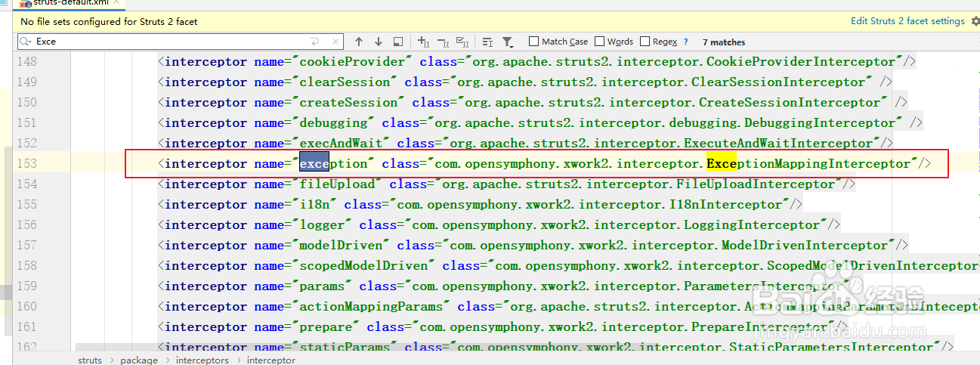Click highlighted 'exce' in exception name
Screen dimensions: 980x365
point(314,163)
